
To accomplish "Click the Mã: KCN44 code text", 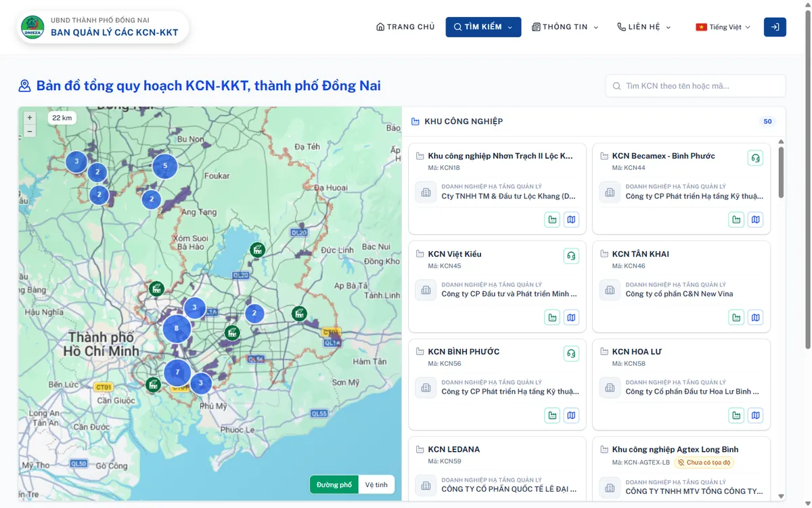I will point(629,168).
